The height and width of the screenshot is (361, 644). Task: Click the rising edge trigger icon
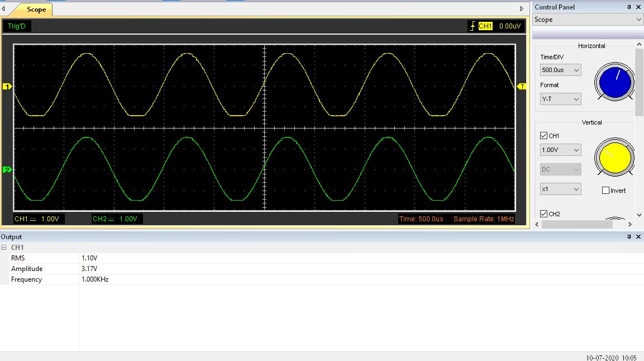(x=473, y=26)
